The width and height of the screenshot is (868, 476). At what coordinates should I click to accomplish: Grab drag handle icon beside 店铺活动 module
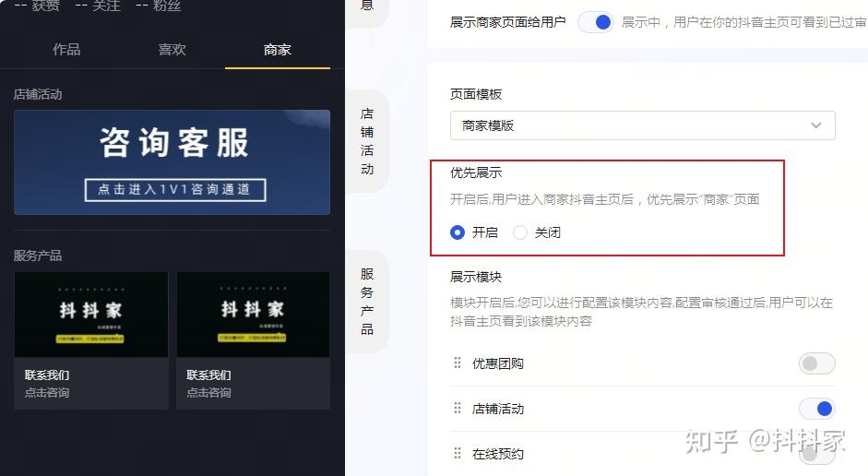[x=458, y=409]
